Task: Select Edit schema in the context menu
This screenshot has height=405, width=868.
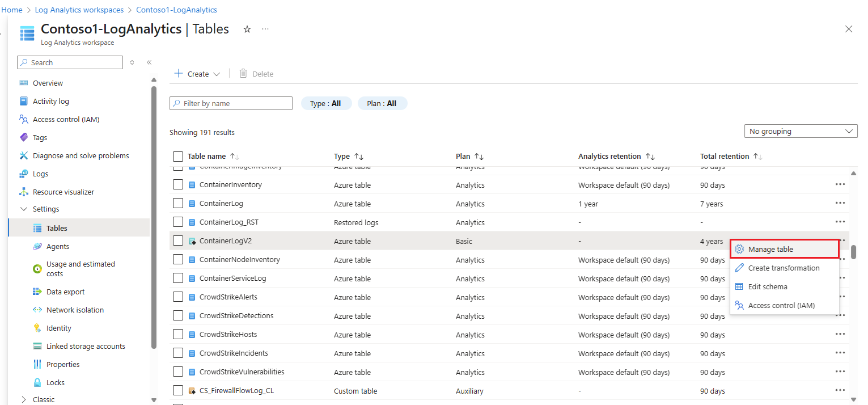Action: 767,286
